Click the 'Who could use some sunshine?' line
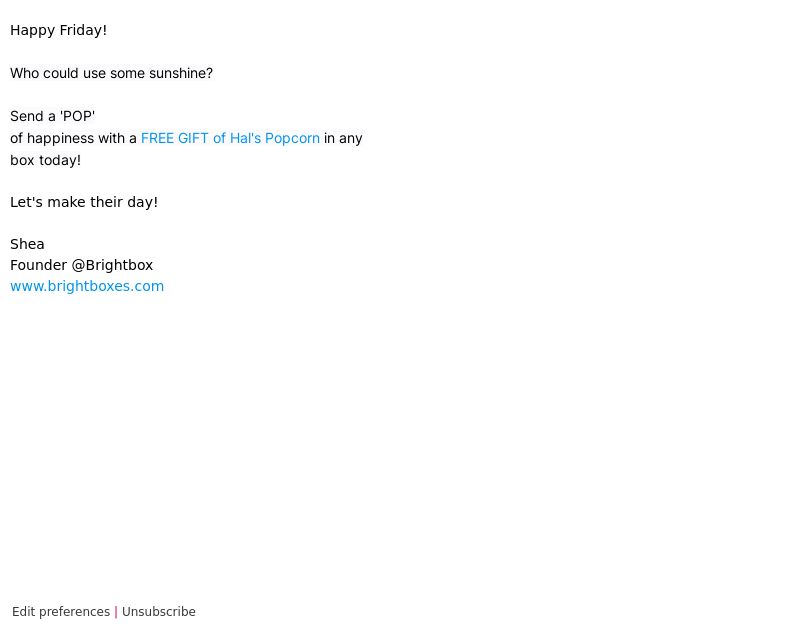 (x=111, y=73)
